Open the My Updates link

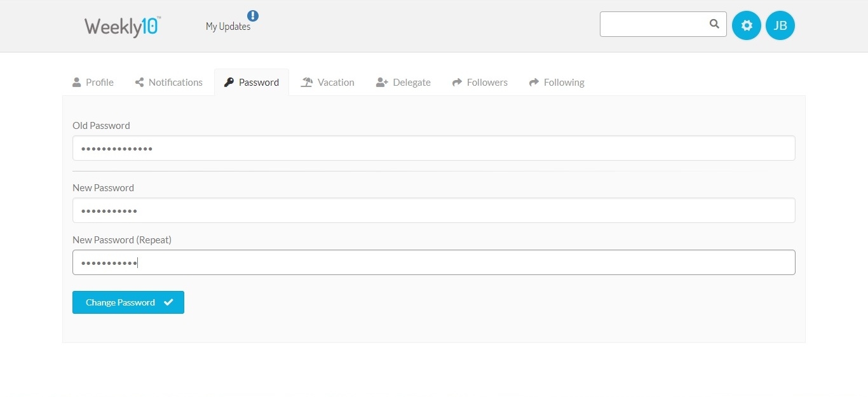pyautogui.click(x=227, y=27)
